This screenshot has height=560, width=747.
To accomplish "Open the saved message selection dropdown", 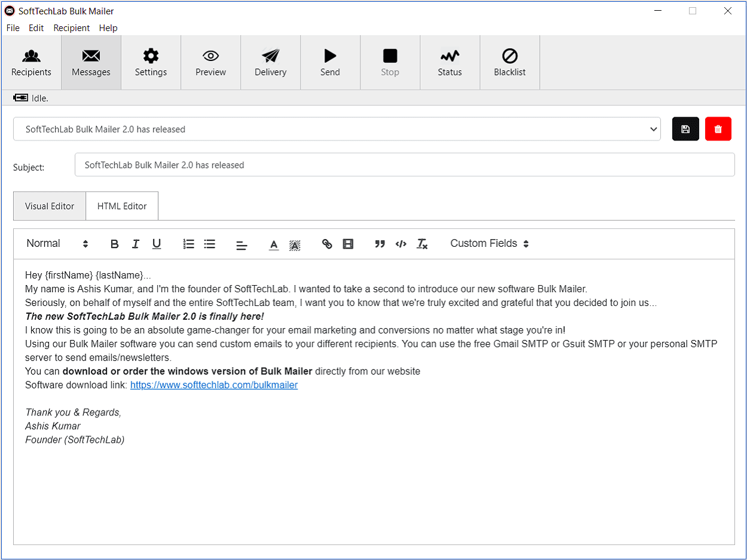I will pyautogui.click(x=337, y=129).
